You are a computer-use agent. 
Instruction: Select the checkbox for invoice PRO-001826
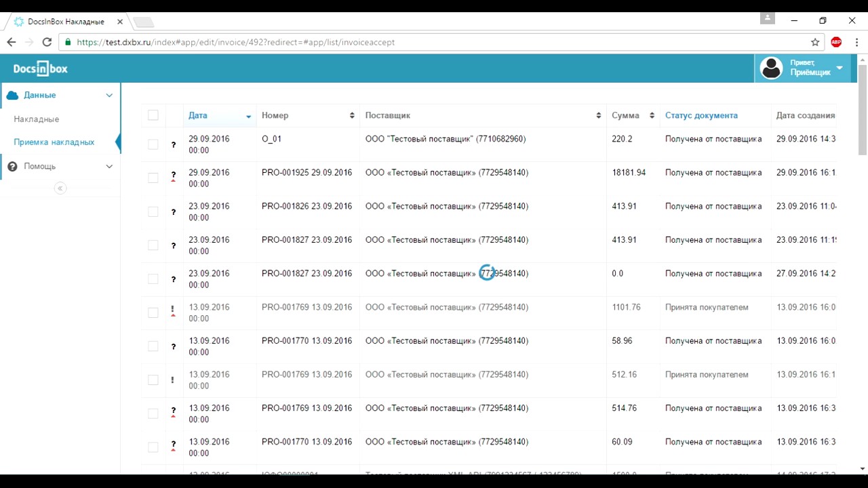coord(153,211)
